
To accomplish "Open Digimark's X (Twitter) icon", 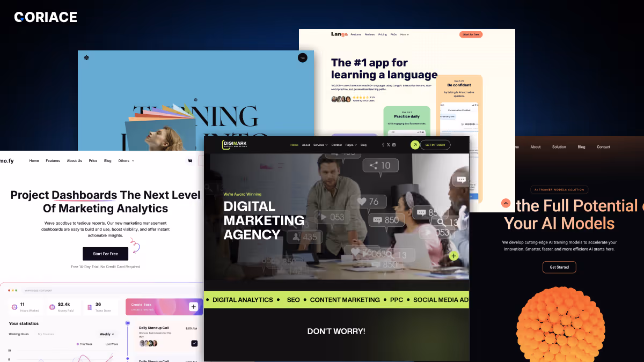I will pyautogui.click(x=389, y=145).
